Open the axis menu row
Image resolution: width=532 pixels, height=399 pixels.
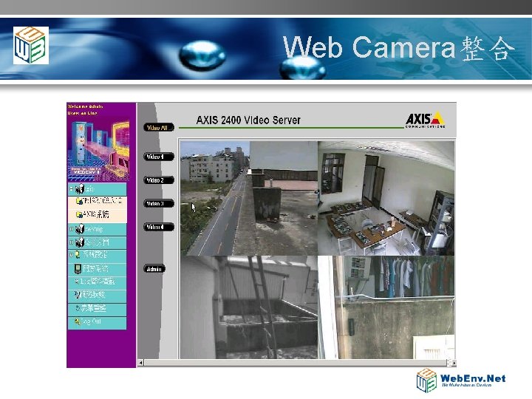[x=98, y=189]
